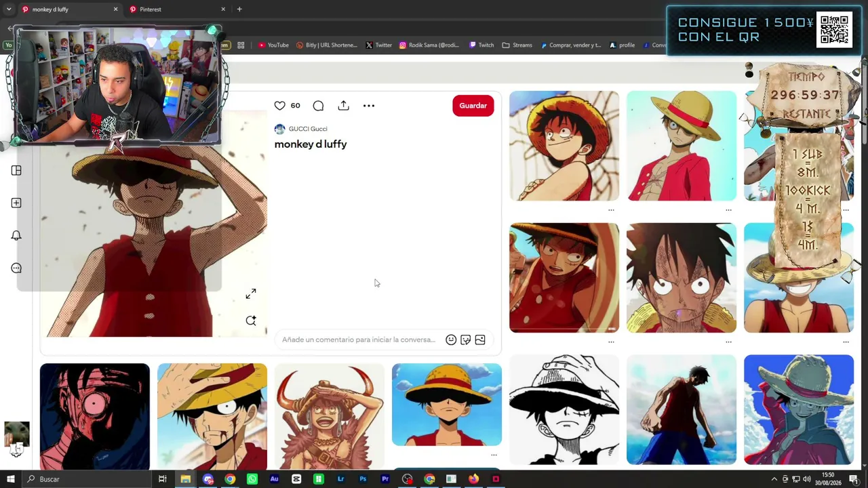
Task: Open Firefox from the taskbar
Action: (x=473, y=479)
